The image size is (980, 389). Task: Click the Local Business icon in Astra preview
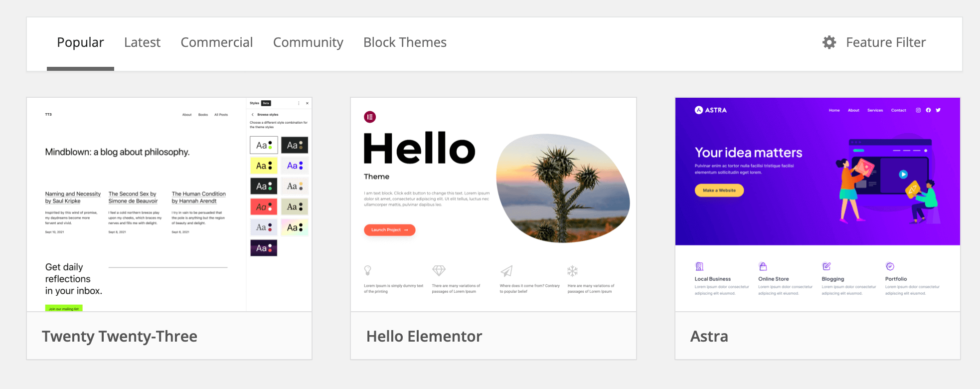coord(699,266)
